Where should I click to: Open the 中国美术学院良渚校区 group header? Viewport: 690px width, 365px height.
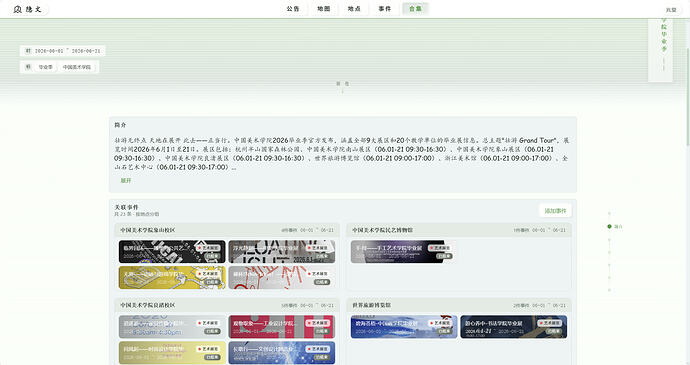[x=227, y=305]
